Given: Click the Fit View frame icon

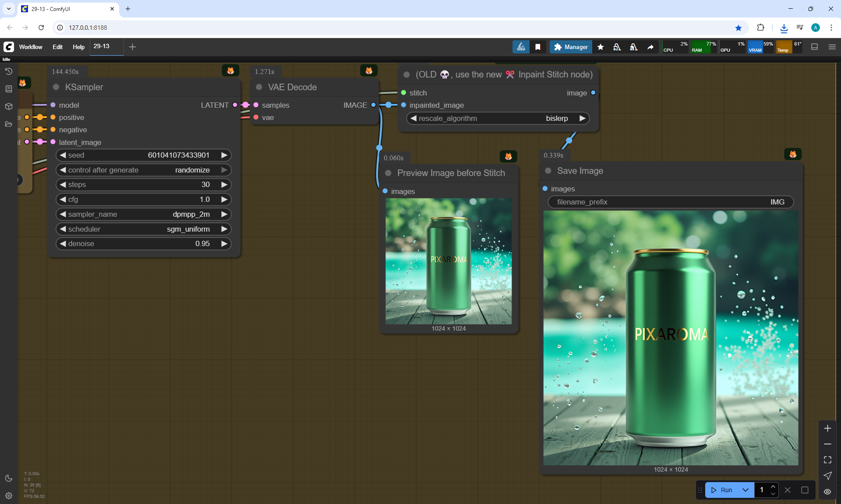Looking at the screenshot, I should (827, 460).
